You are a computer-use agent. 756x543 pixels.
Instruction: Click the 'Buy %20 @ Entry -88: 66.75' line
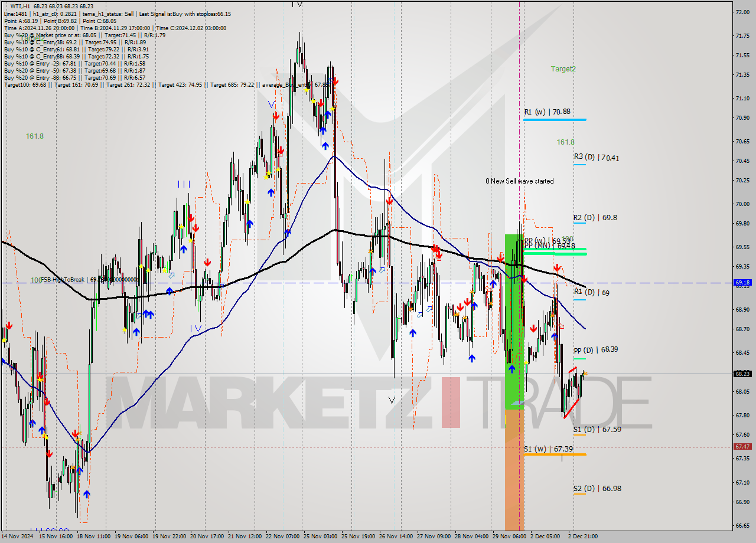coord(74,77)
